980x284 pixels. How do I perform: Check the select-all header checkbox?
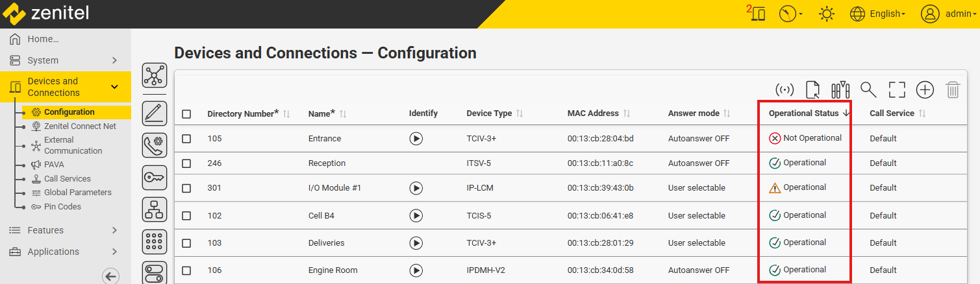(x=186, y=114)
